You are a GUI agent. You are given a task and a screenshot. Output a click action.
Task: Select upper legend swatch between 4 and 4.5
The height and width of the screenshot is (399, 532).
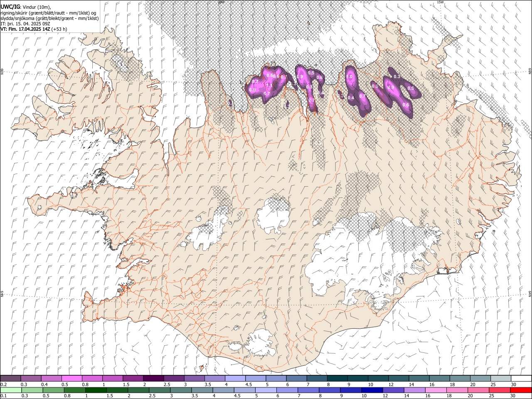click(x=235, y=379)
